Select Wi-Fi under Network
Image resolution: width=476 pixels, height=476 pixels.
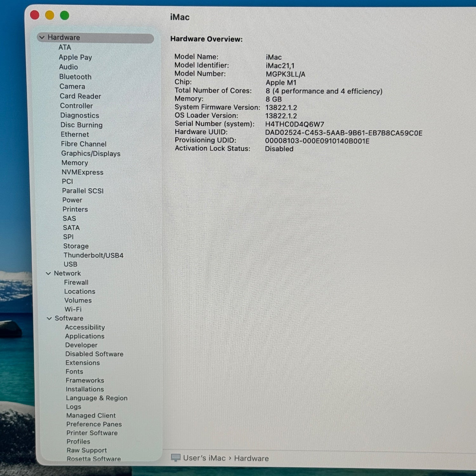pyautogui.click(x=73, y=309)
